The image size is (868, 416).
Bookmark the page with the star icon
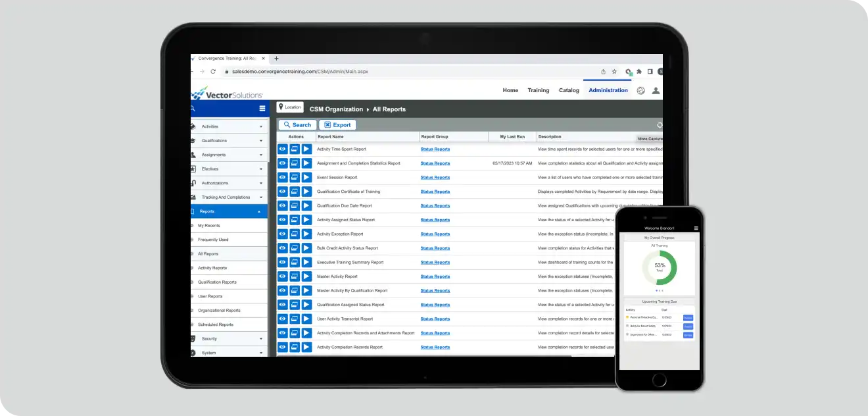614,72
